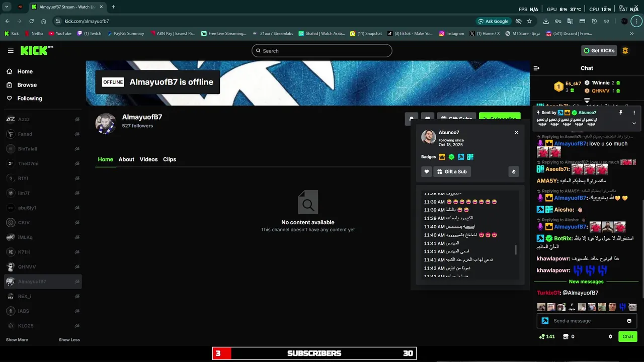The image size is (644, 362).
Task: Click the OG badge in user card
Action: pyautogui.click(x=470, y=157)
